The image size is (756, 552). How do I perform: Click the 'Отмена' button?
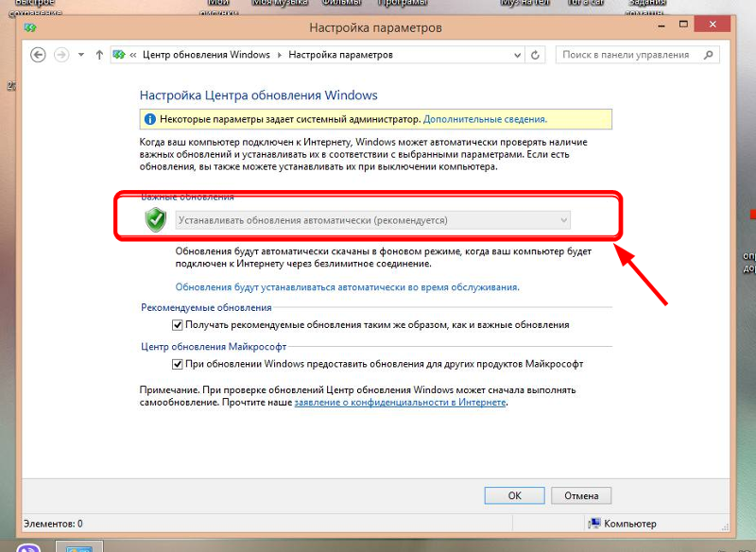(581, 495)
